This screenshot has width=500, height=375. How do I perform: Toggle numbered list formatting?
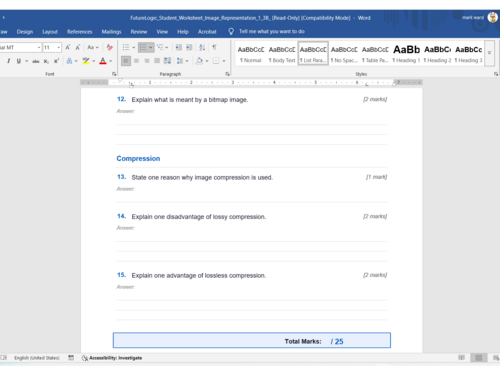pos(143,47)
